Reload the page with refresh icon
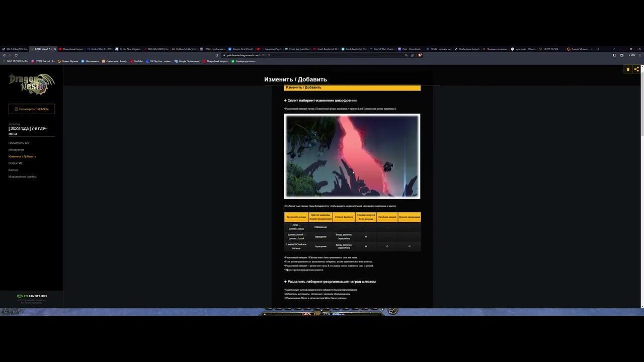 [x=16, y=55]
